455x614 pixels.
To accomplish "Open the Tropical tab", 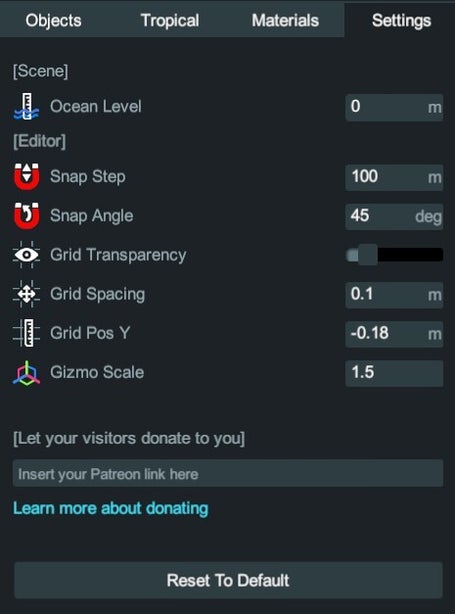I will pyautogui.click(x=170, y=20).
